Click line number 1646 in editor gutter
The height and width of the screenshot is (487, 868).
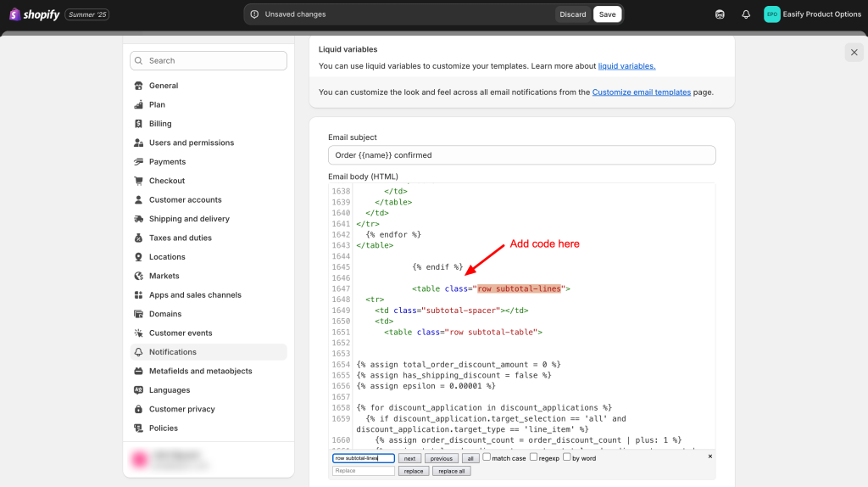click(341, 278)
